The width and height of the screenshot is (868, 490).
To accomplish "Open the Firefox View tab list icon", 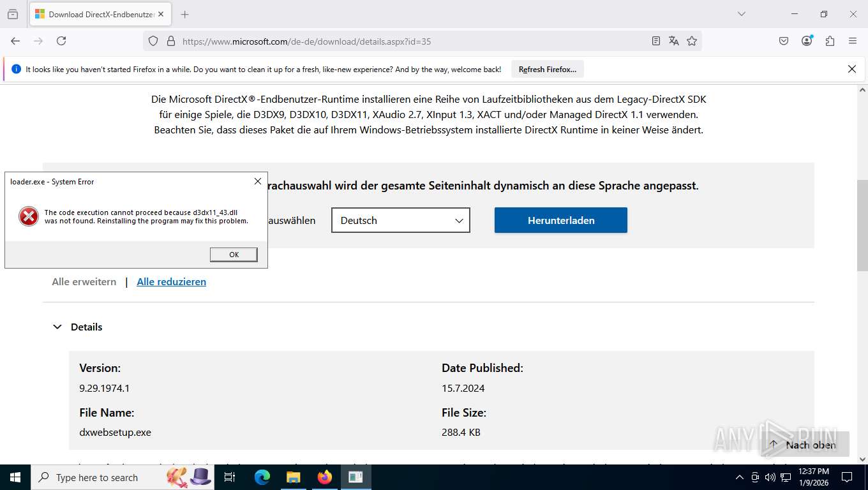I will (x=13, y=14).
